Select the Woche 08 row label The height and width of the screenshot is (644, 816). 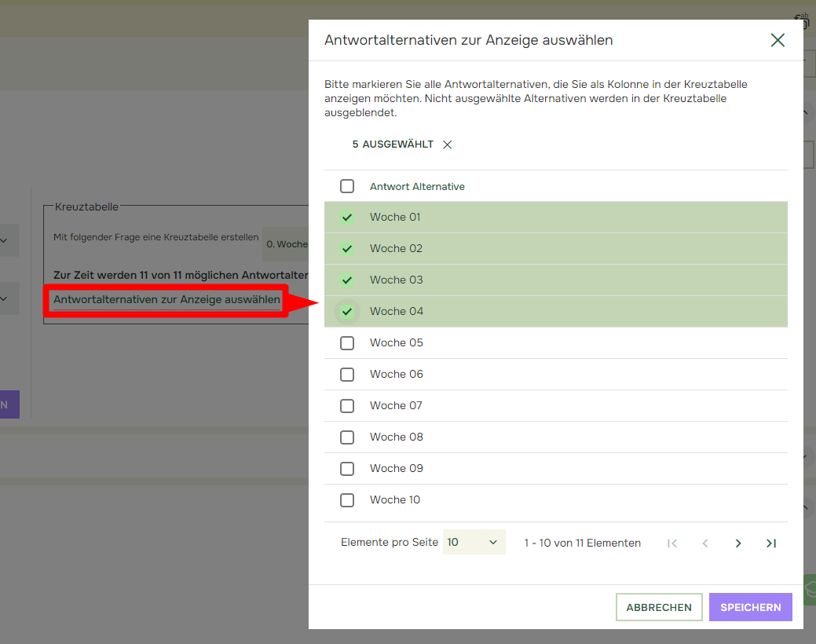[x=397, y=437]
